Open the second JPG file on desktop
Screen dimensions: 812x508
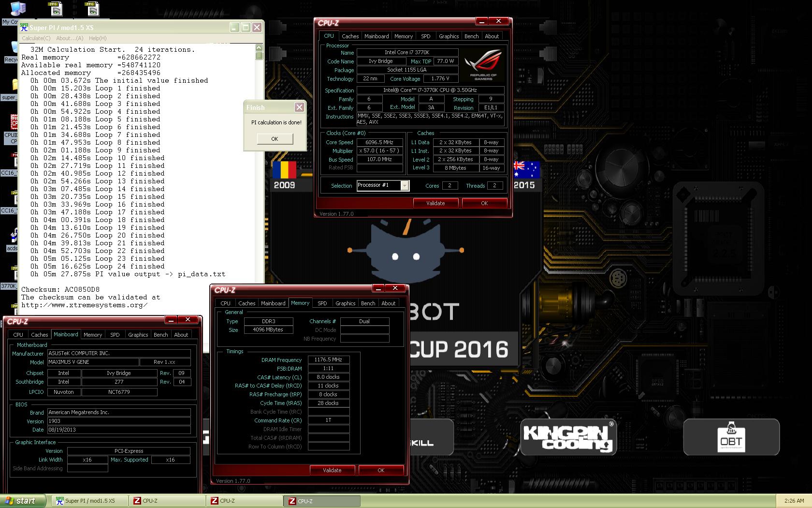point(91,9)
